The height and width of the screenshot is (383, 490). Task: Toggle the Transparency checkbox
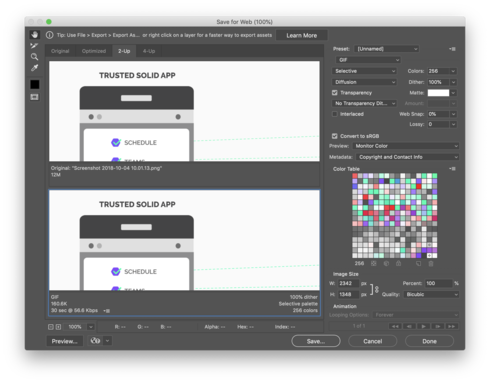[x=335, y=93]
